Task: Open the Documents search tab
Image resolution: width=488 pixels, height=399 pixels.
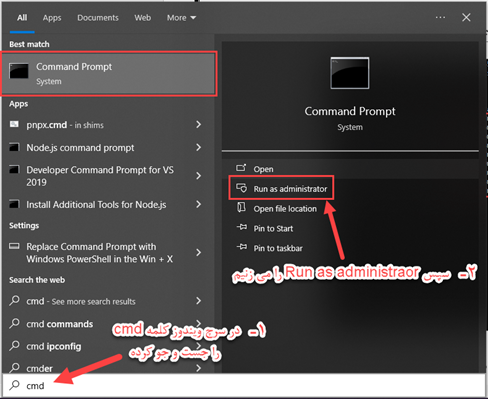Action: [x=98, y=18]
